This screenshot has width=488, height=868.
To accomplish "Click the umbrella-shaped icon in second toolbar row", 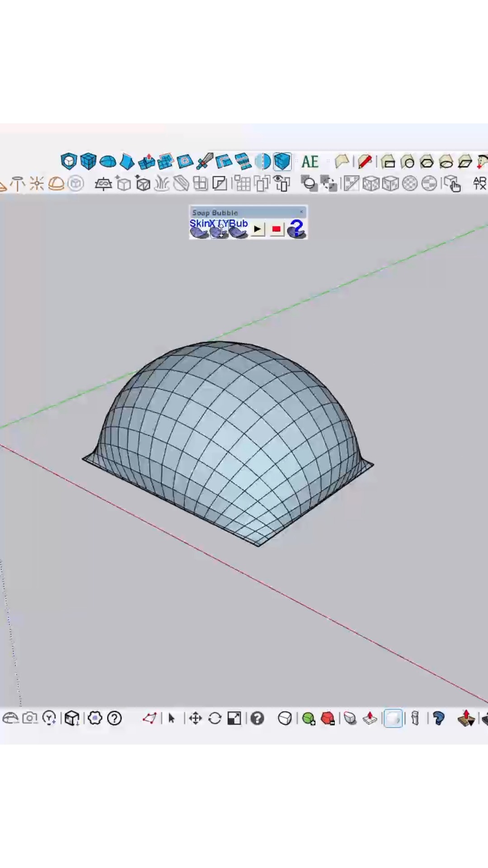I will tap(18, 184).
